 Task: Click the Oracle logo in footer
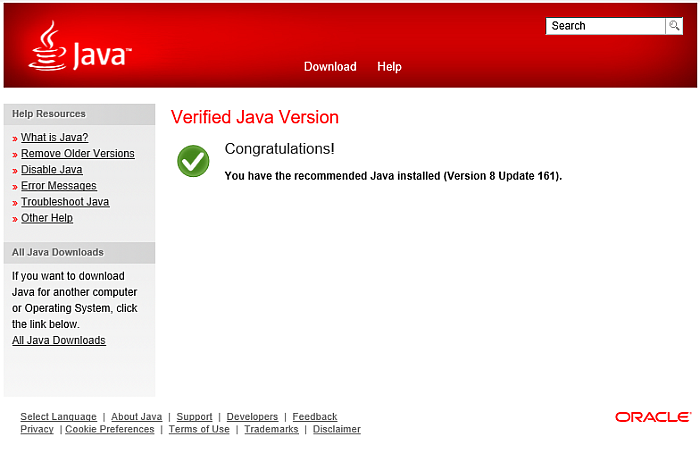pos(653,417)
